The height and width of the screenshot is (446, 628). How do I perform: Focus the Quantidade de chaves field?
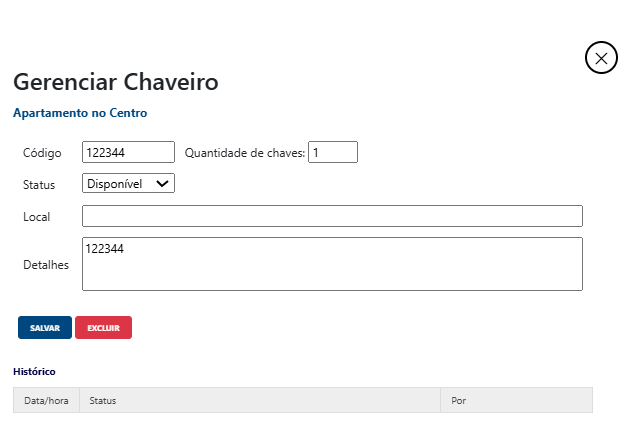point(332,153)
